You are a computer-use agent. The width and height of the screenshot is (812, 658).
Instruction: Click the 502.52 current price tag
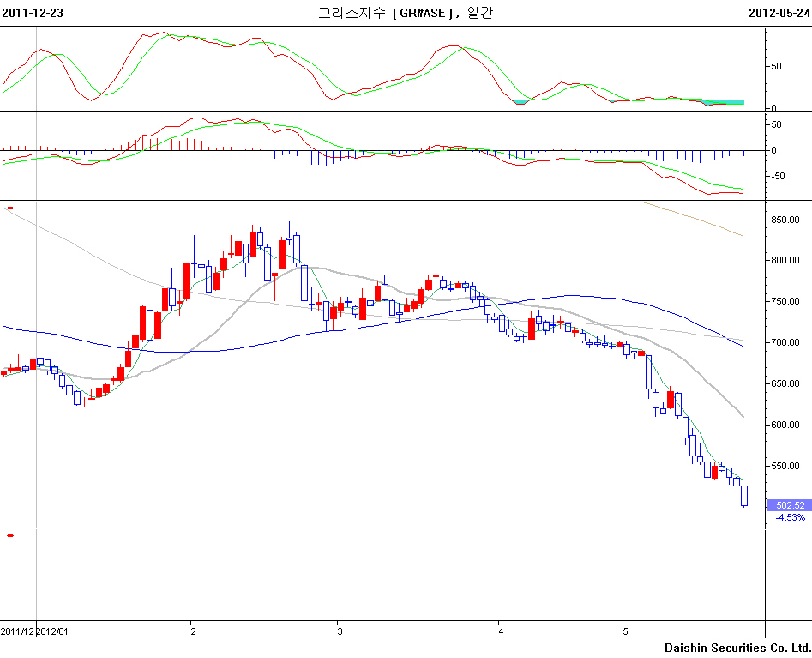789,505
